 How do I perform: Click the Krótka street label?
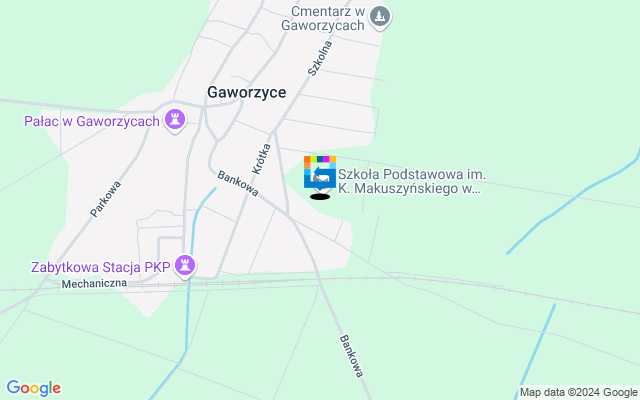coord(261,159)
